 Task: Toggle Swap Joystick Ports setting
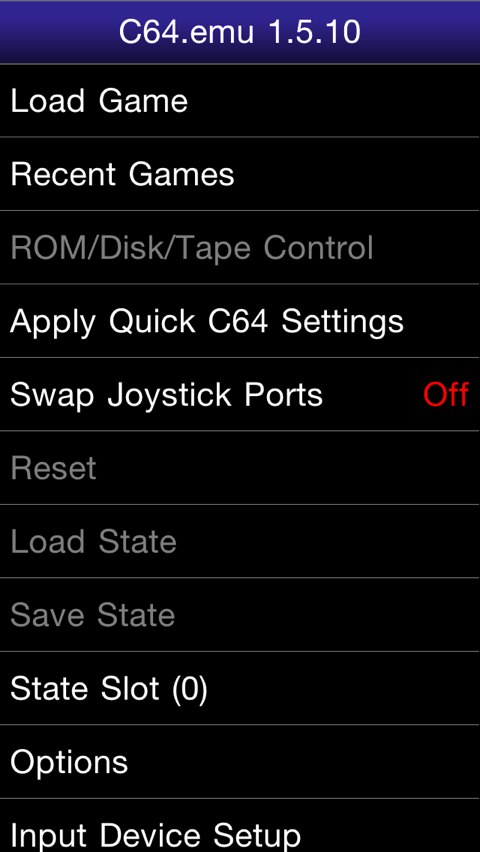(240, 394)
